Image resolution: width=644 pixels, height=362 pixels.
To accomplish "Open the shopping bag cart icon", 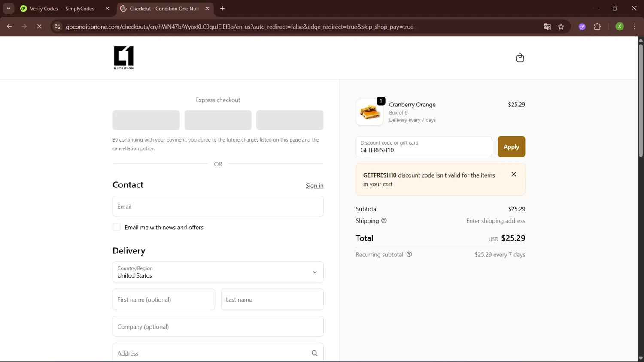I will 520,58.
